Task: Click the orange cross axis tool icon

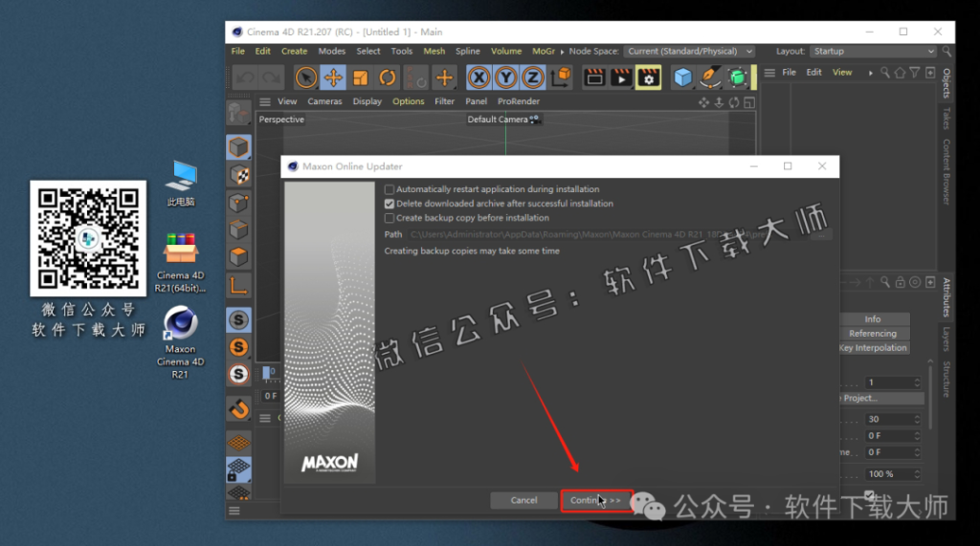Action: point(444,77)
